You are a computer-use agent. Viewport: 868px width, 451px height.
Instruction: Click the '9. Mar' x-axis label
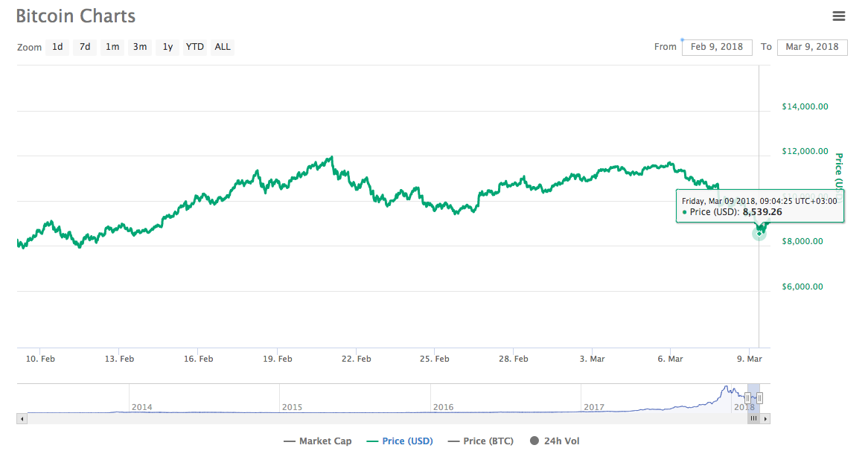[750, 359]
